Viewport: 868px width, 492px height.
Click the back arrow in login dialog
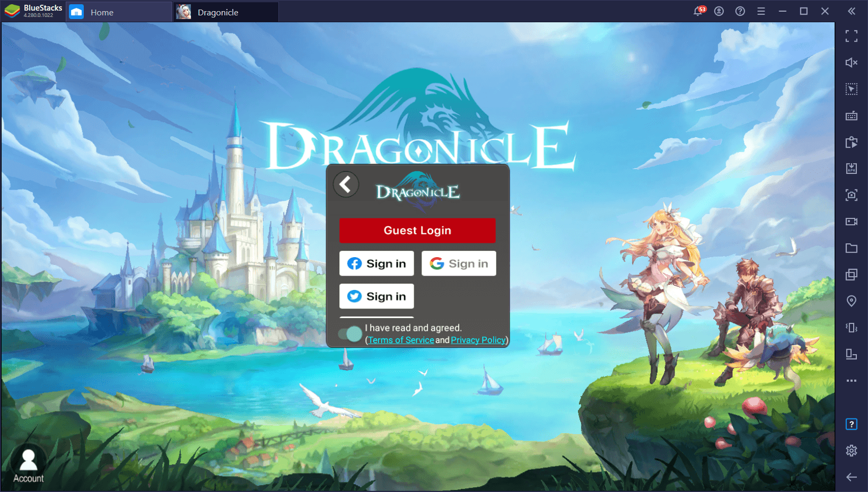point(346,184)
